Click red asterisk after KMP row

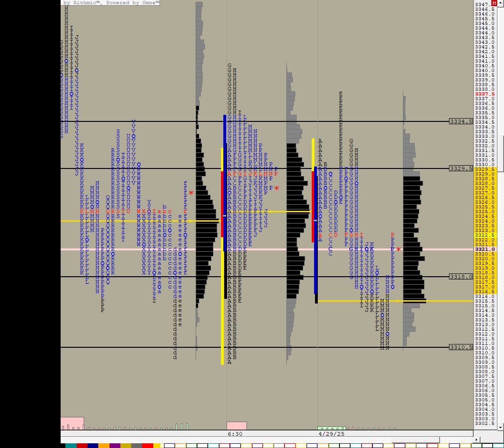[x=276, y=188]
